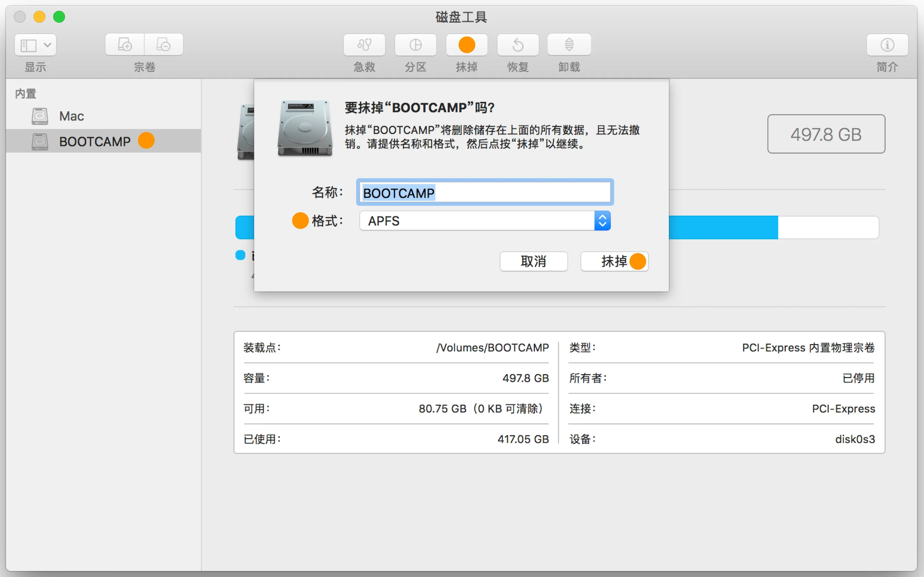This screenshot has height=577, width=924.
Task: Run First Aid (急救) from the toolbar
Action: [x=364, y=45]
